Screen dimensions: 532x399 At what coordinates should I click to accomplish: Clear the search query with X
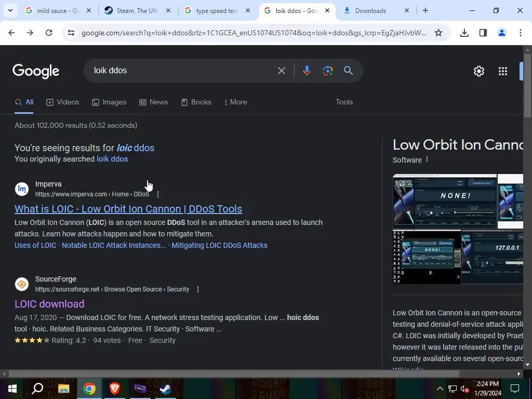pyautogui.click(x=281, y=71)
